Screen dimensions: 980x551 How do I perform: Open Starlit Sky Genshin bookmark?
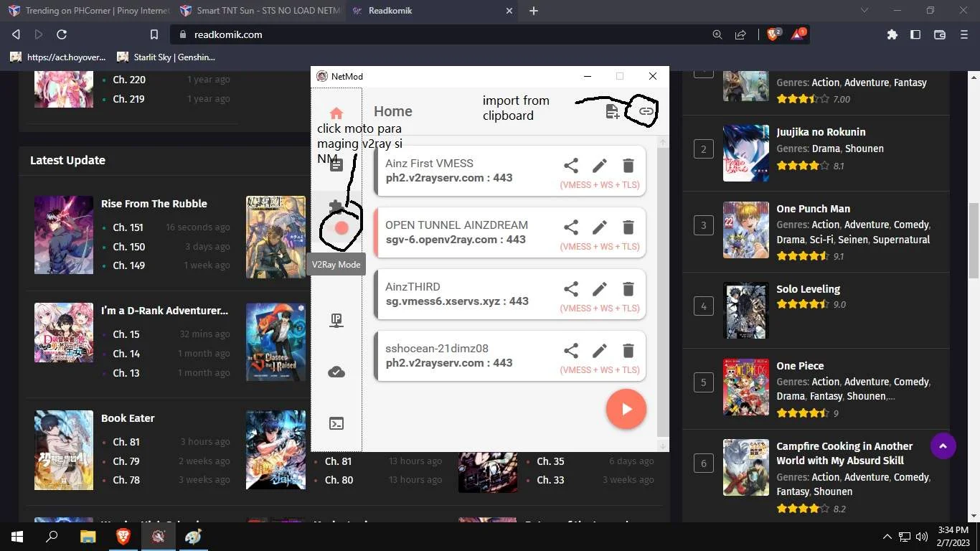point(166,57)
